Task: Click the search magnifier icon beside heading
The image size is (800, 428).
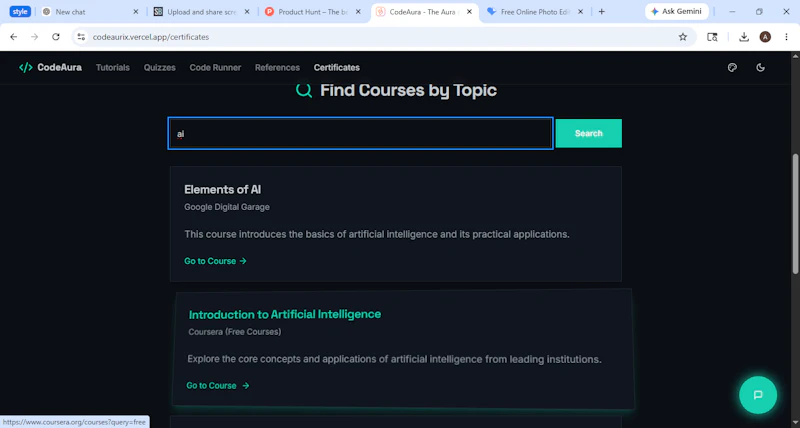Action: point(304,90)
